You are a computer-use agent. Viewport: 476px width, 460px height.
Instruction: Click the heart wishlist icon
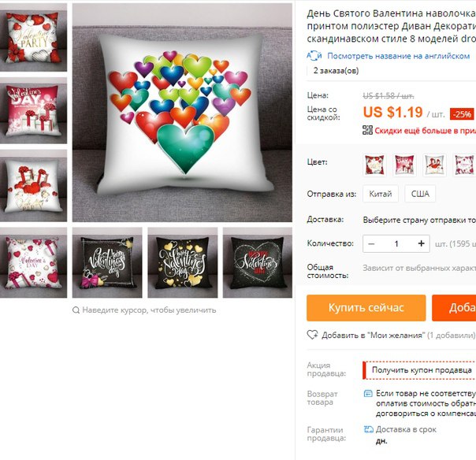pos(312,335)
